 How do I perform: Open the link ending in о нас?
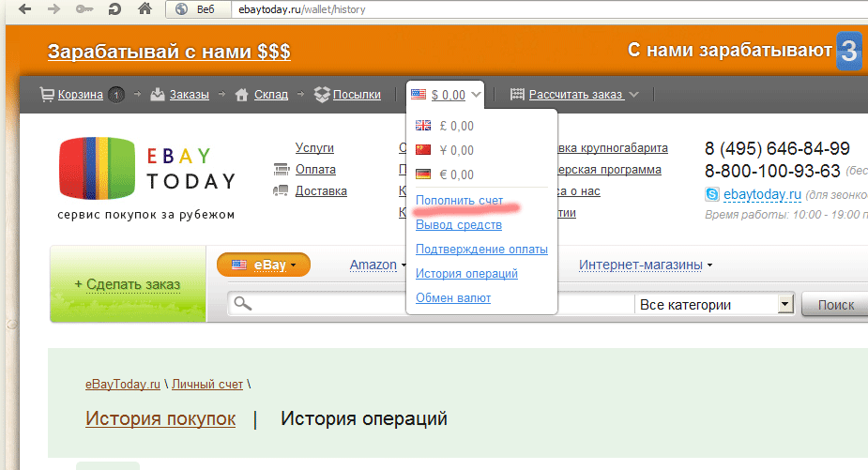pyautogui.click(x=579, y=191)
